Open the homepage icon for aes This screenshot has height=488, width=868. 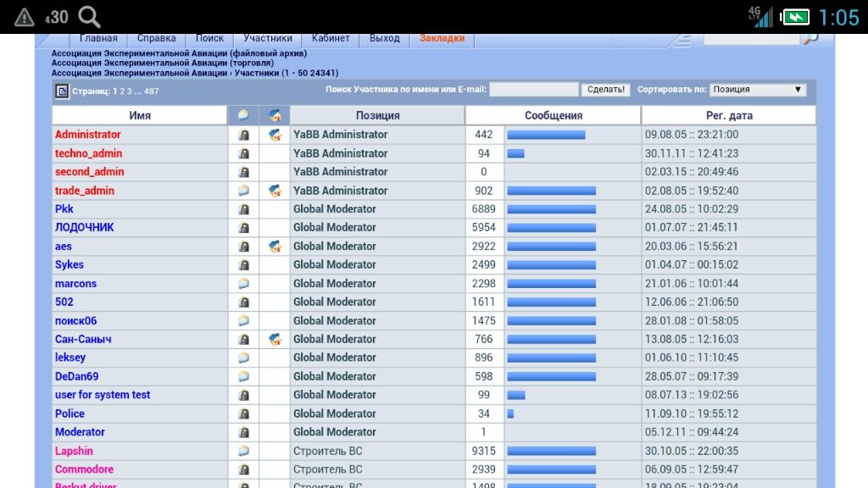click(275, 247)
